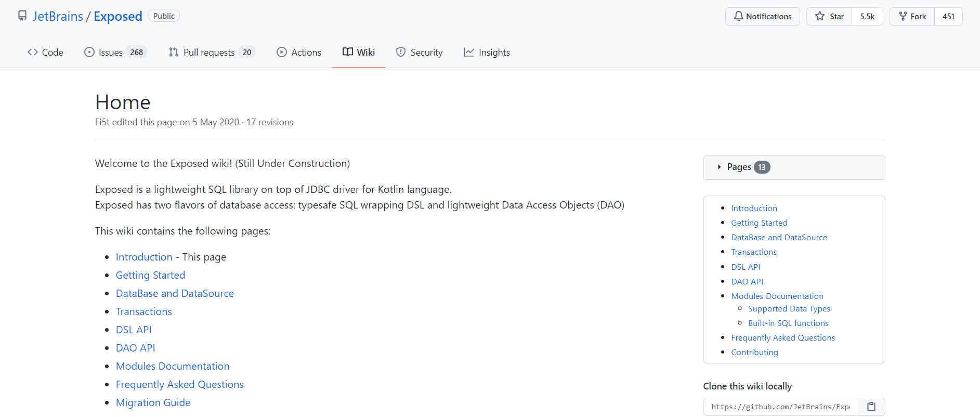
Task: Open DAO API in the sidebar
Action: 747,281
